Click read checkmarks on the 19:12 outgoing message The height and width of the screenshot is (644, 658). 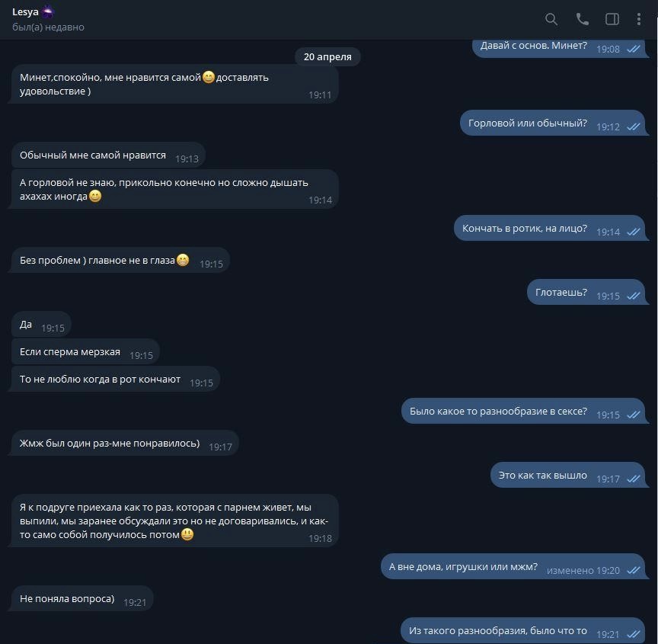(633, 127)
